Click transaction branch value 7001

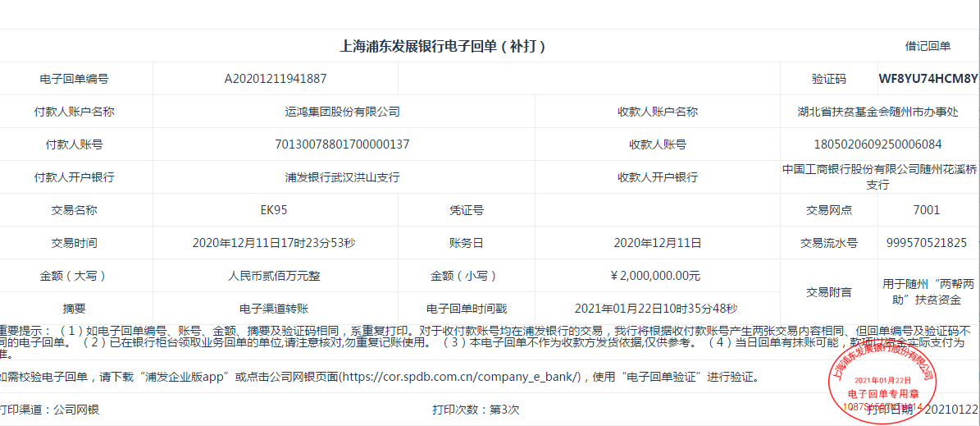[x=927, y=210]
